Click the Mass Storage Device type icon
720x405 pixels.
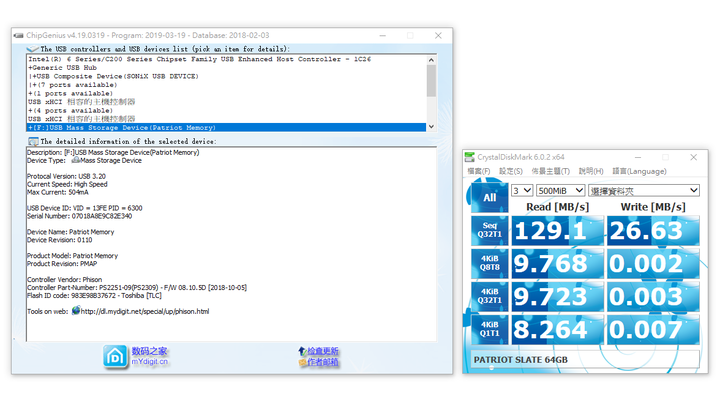pos(76,160)
